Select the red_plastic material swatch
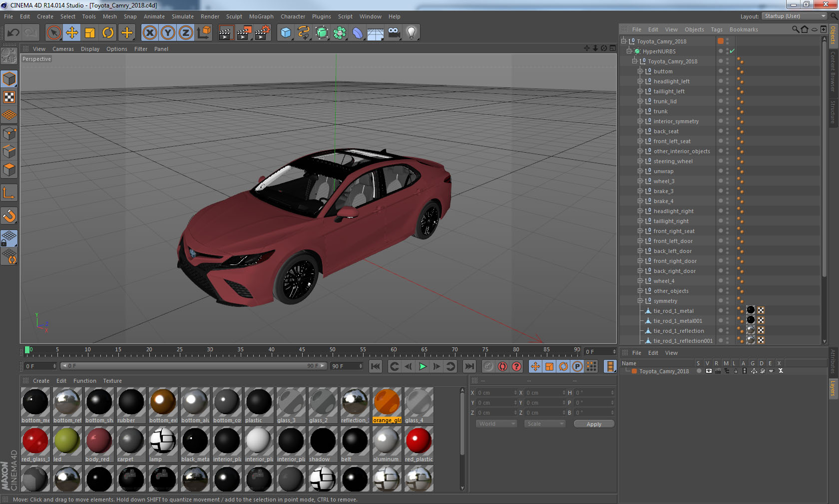The width and height of the screenshot is (839, 504). pos(419,444)
